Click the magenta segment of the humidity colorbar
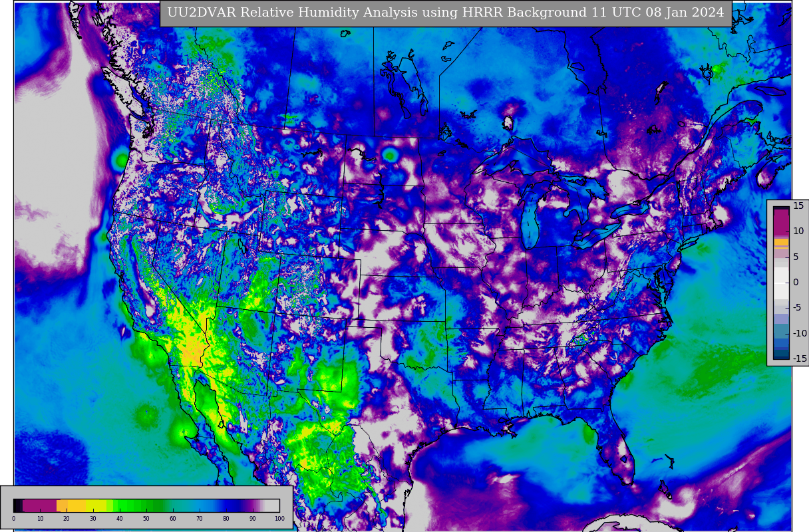The image size is (809, 532). 40,505
